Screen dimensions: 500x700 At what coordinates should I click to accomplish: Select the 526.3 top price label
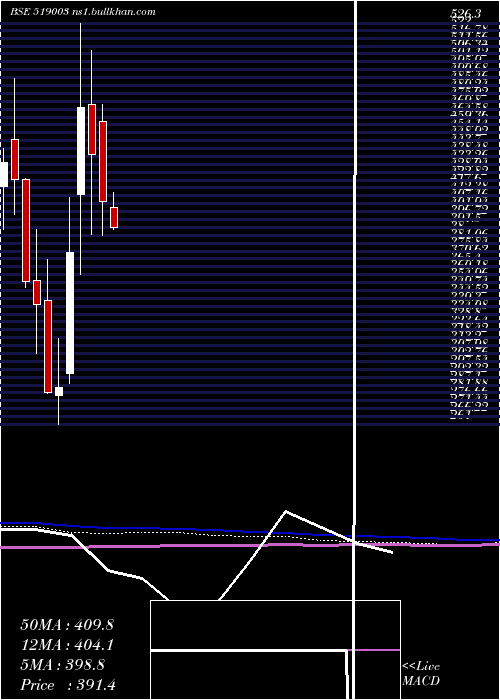pyautogui.click(x=466, y=13)
